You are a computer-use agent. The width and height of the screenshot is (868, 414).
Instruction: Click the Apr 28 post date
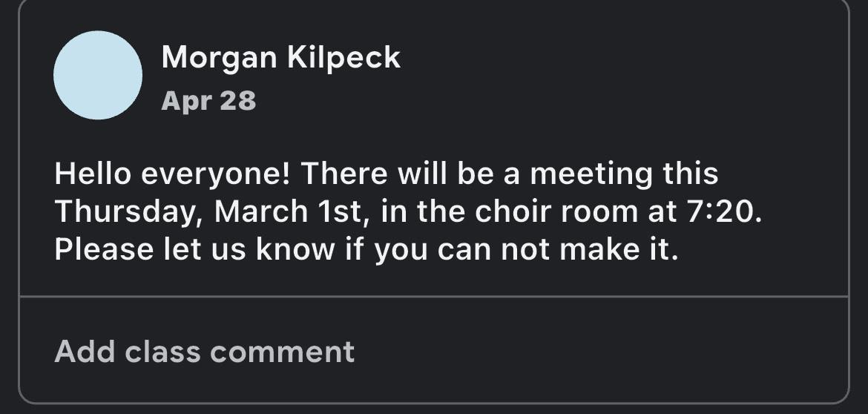click(x=208, y=100)
